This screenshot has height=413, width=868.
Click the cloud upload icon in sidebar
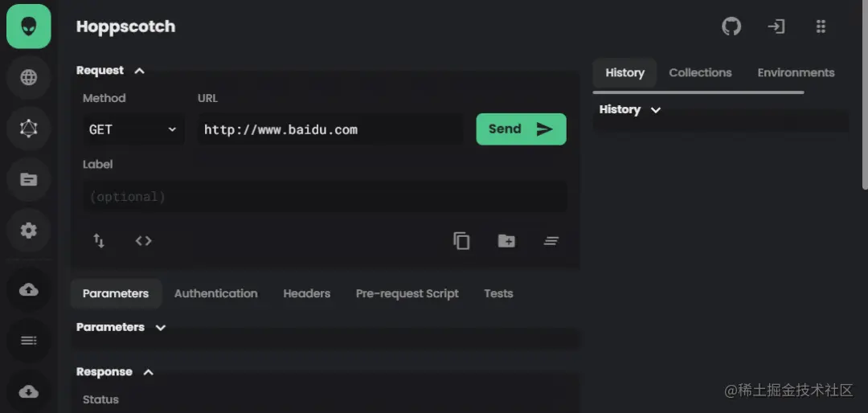[x=29, y=289]
